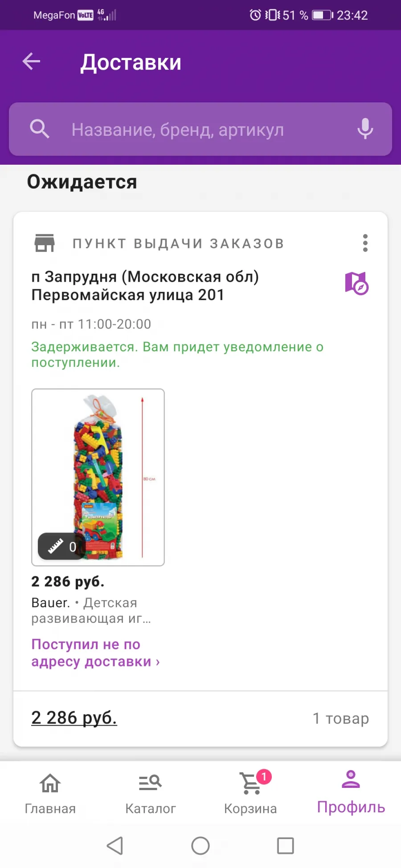Viewport: 401px width, 868px height.
Task: Open the three-dot menu of the pickup point card
Action: click(x=365, y=243)
